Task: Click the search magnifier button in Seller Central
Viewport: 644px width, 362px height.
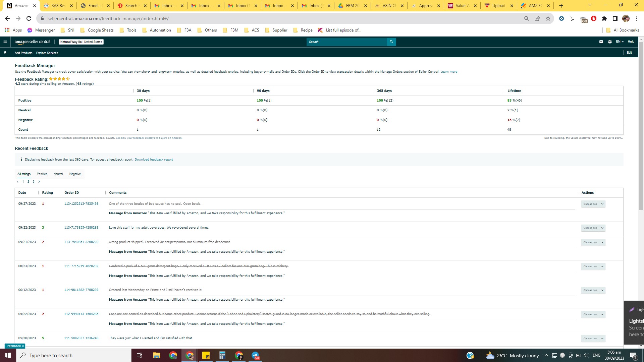Action: (391, 42)
